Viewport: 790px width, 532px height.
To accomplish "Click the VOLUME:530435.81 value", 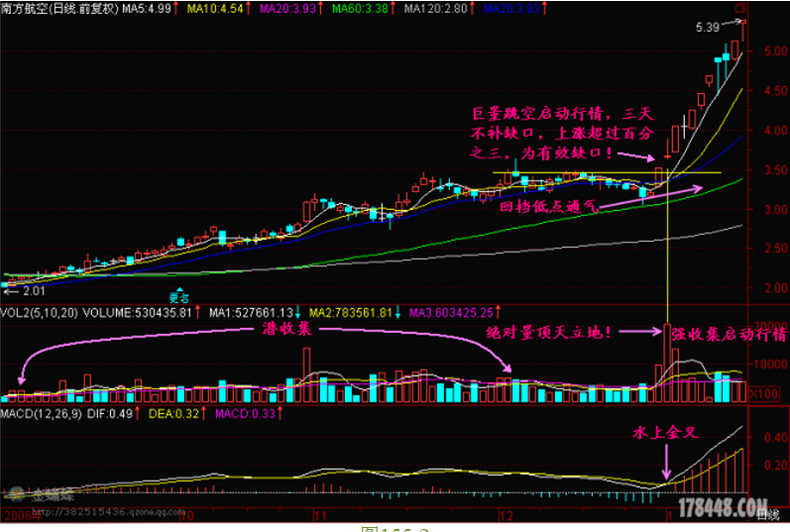I will pyautogui.click(x=137, y=313).
